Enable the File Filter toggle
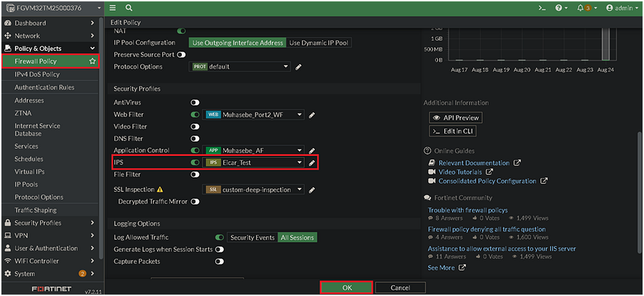 (195, 175)
